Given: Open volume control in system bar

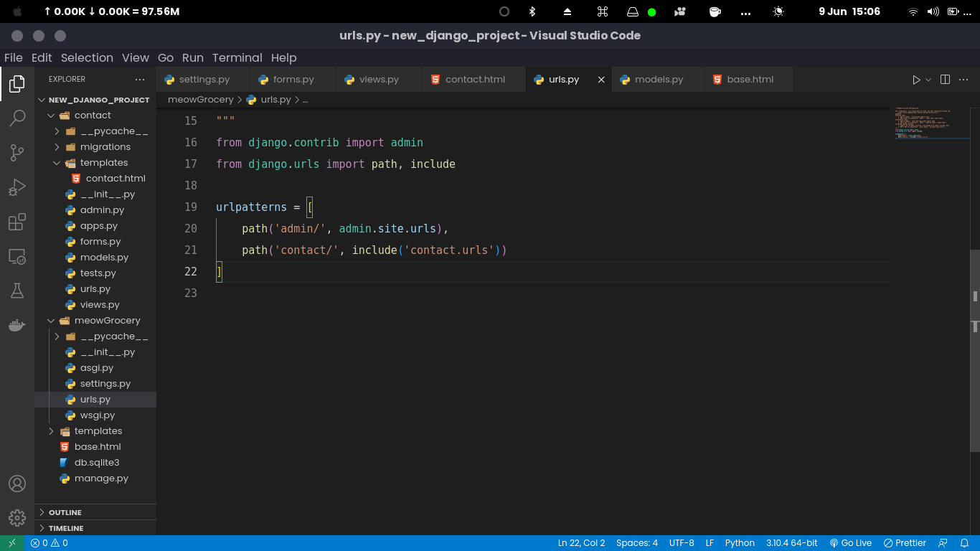Looking at the screenshot, I should tap(933, 11).
